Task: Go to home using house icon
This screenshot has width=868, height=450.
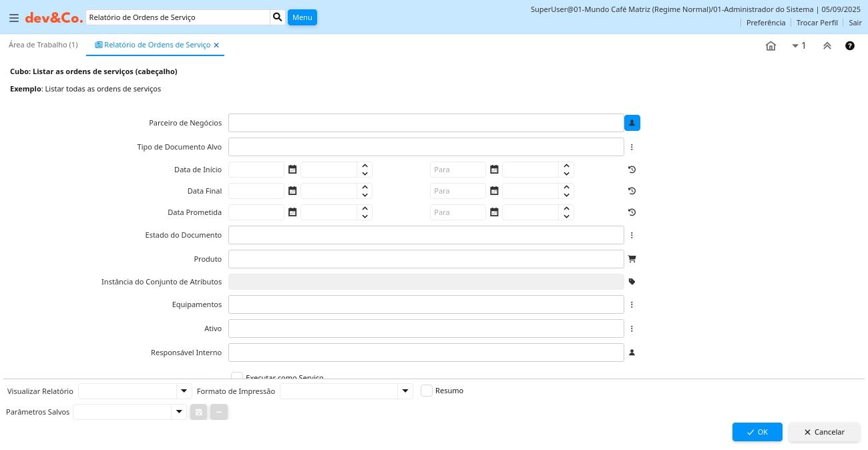Action: 771,46
